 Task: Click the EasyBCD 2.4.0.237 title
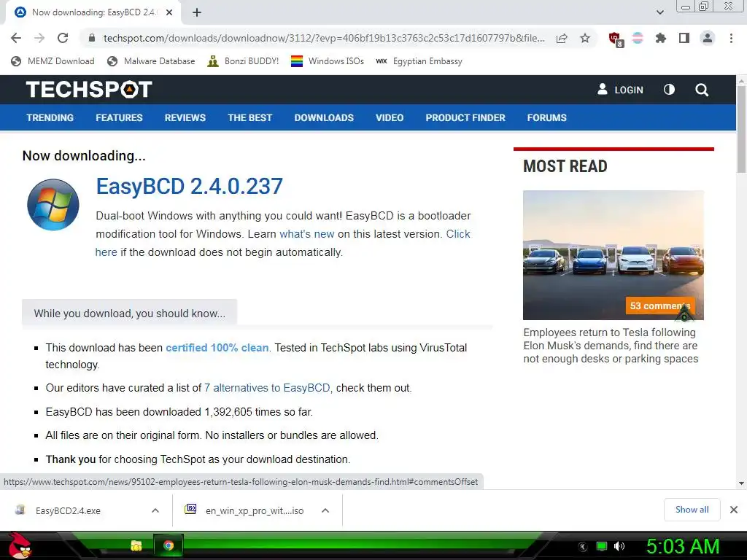(190, 186)
